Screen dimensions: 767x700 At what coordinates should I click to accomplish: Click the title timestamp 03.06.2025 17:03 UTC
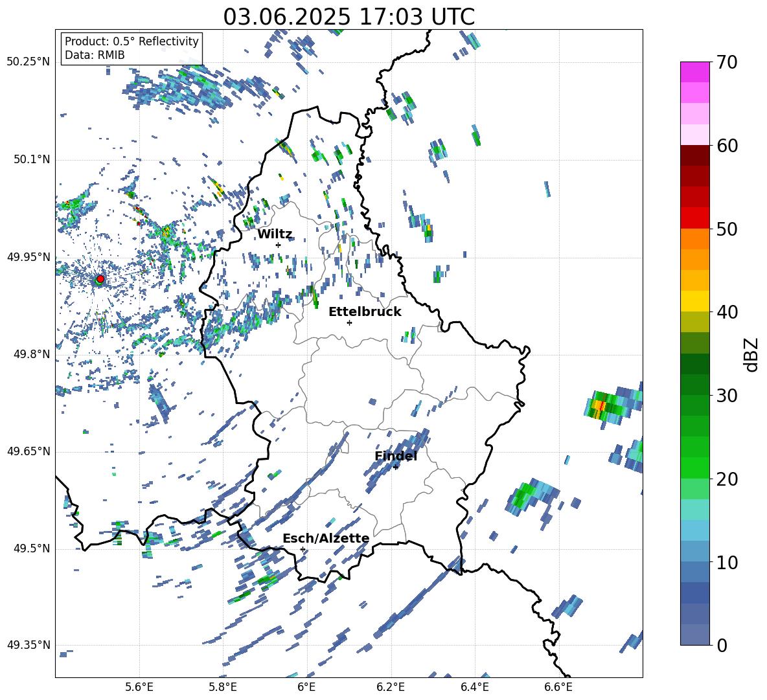pos(349,17)
